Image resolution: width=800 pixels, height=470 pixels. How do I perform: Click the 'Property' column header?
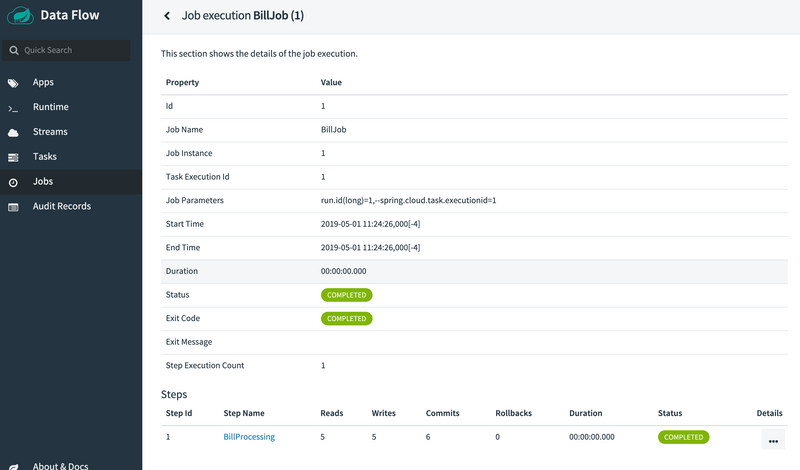point(182,83)
